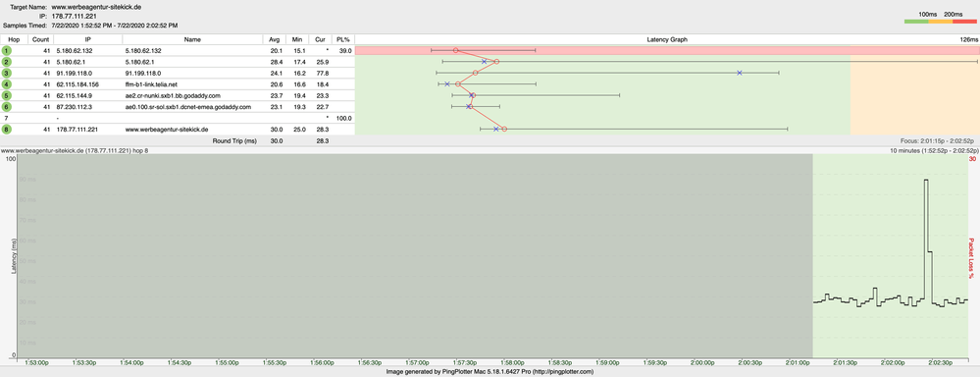
Task: Click the blue X marker on hop 3 graph row
Action: [740, 73]
